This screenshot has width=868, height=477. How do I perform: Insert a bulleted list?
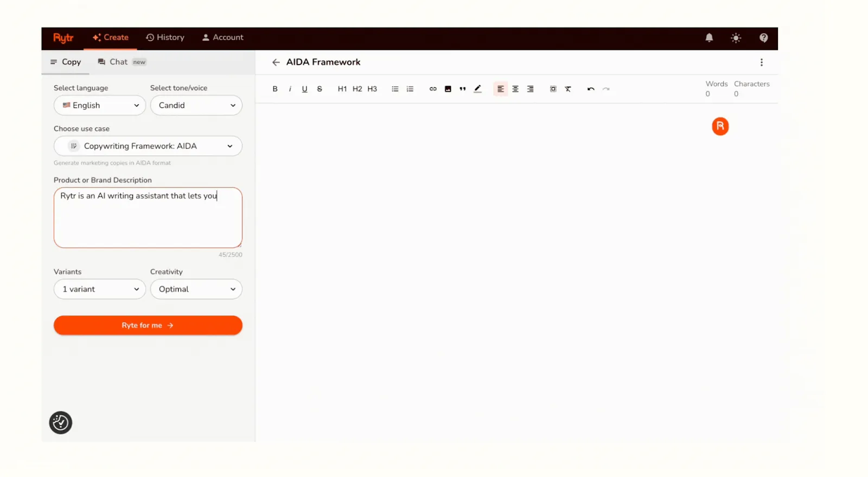[395, 89]
